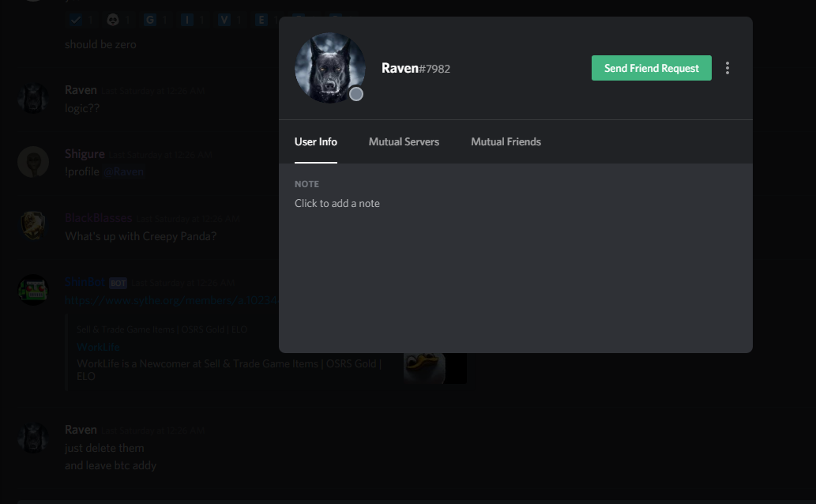Screen dimensions: 816x504
Task: Click BlackBlasses' avatar in chat
Action: [33, 226]
